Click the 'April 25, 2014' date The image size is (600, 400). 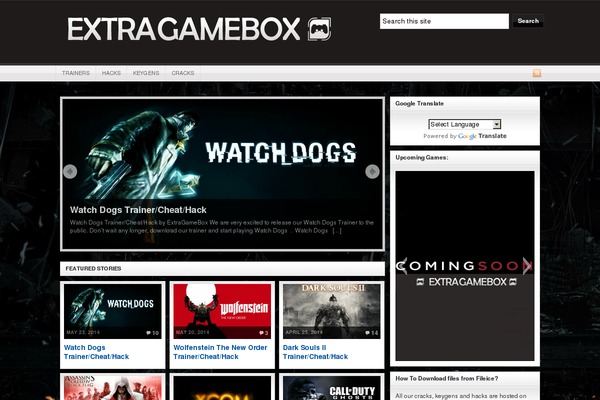tap(304, 333)
